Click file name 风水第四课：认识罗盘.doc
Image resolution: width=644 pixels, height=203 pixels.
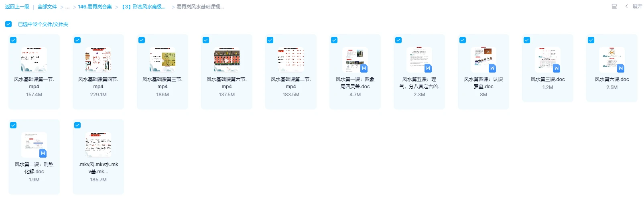(x=484, y=83)
